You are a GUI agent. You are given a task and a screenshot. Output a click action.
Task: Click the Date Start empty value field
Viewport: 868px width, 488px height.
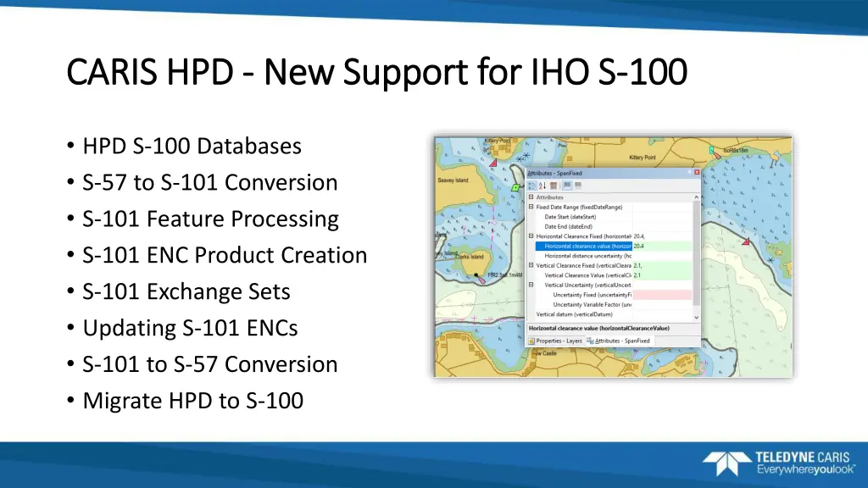662,217
